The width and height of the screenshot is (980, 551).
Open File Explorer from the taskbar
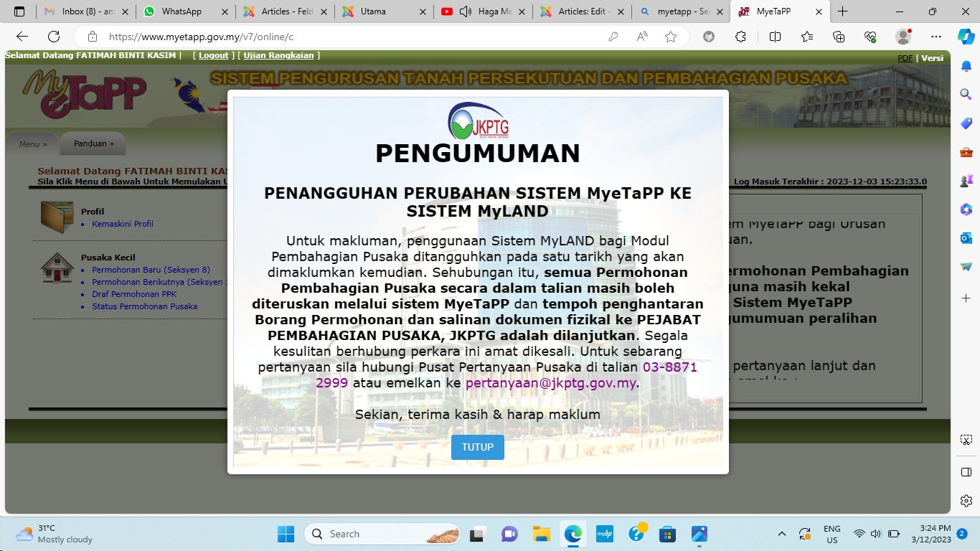[541, 534]
